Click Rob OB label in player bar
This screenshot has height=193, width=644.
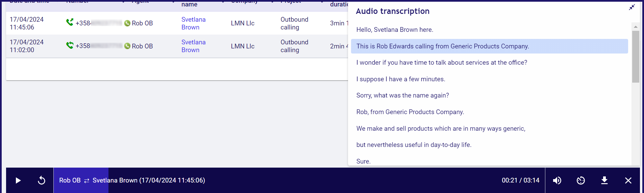tap(70, 180)
